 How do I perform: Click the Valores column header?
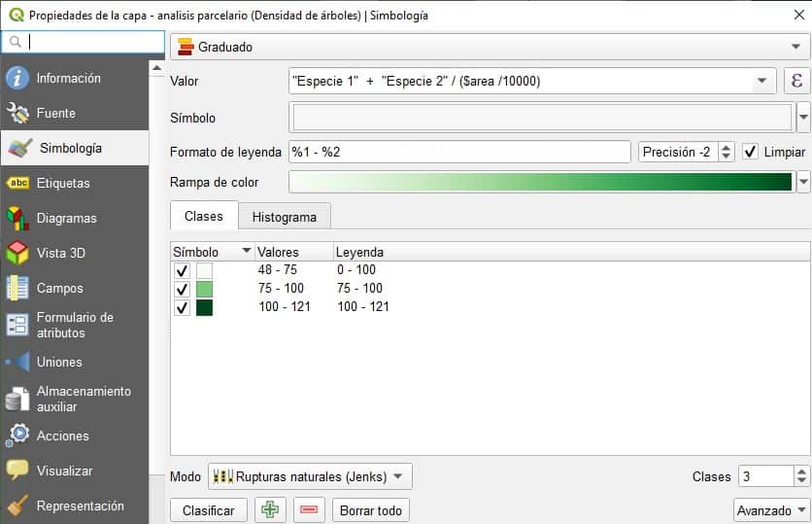[293, 252]
